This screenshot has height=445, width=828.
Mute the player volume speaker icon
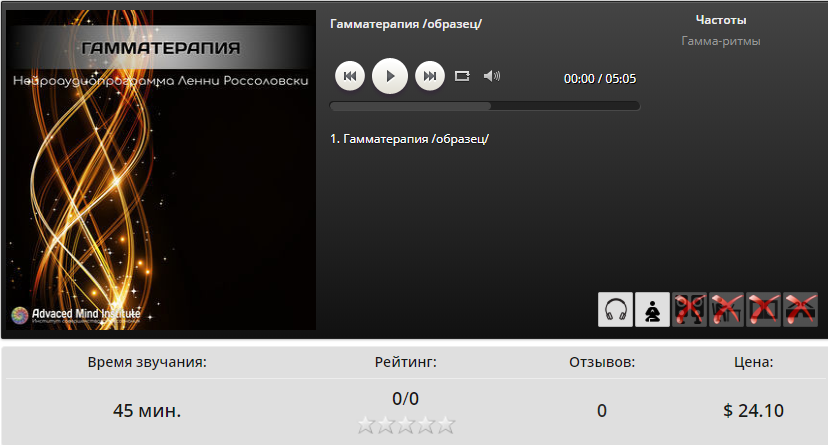492,76
